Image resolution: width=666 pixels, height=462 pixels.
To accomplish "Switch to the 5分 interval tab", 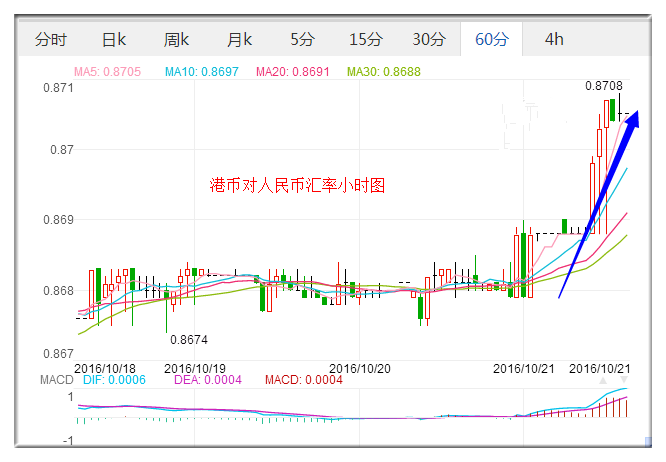I will [302, 39].
